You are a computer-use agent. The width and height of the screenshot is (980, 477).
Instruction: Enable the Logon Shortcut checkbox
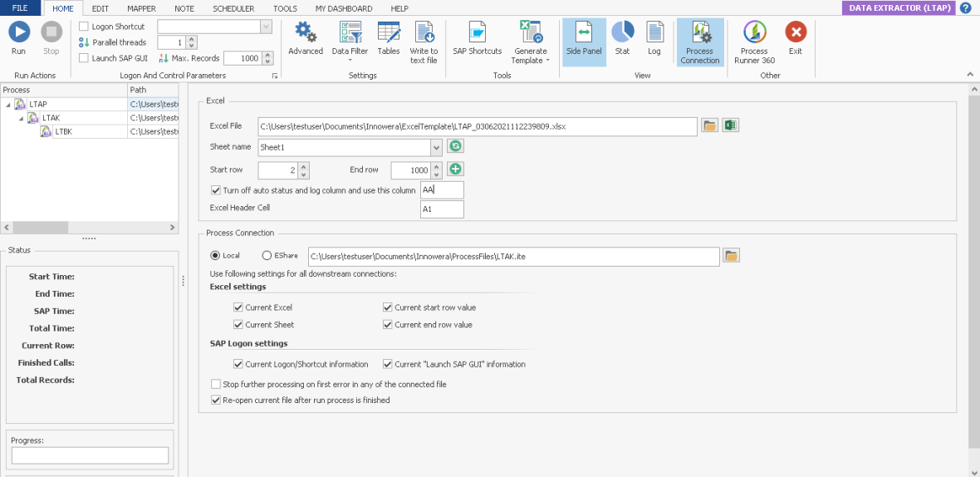84,27
